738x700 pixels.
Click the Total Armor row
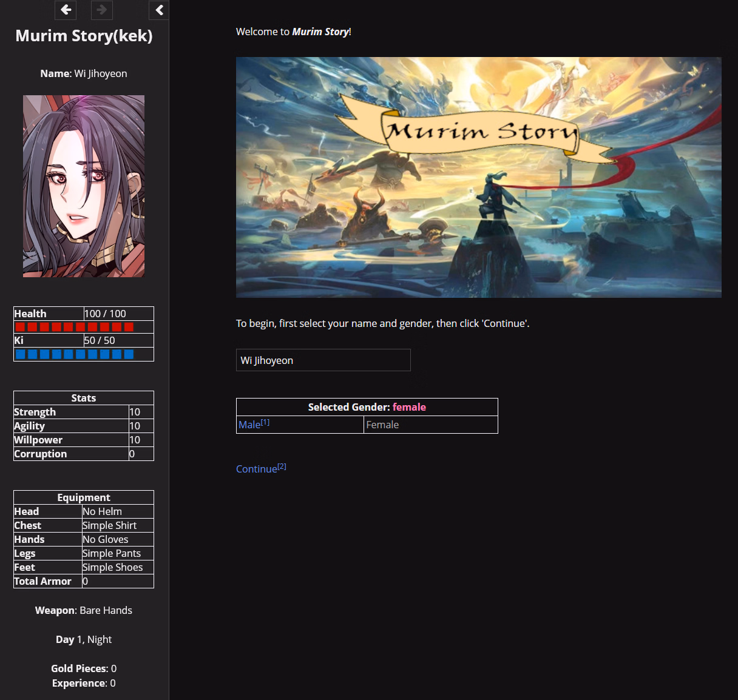[x=84, y=581]
